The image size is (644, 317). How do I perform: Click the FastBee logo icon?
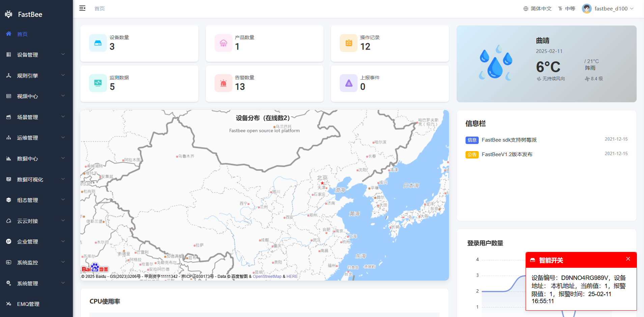pyautogui.click(x=9, y=14)
